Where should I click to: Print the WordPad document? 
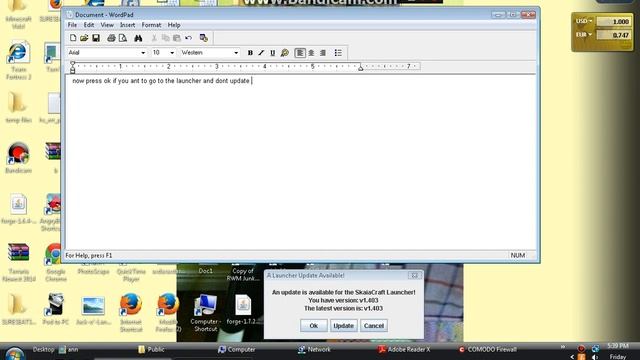click(111, 38)
